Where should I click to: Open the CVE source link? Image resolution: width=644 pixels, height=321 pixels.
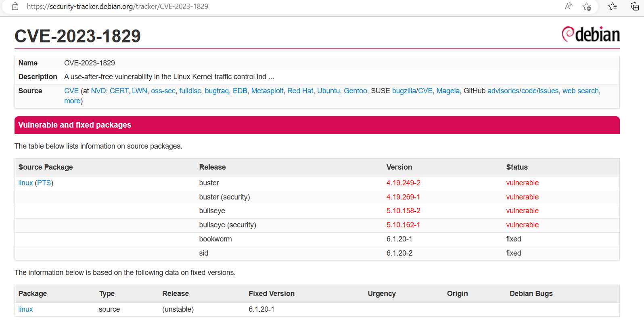71,91
